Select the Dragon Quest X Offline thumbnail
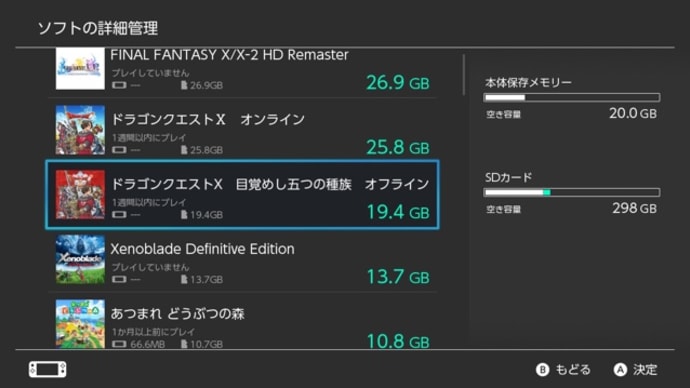690x388 pixels. [80, 194]
